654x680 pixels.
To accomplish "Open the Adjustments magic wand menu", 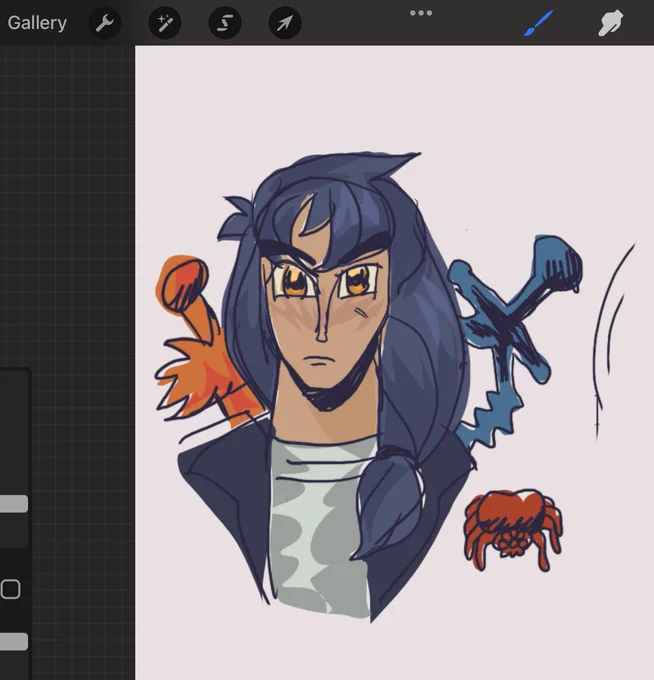I will [165, 23].
